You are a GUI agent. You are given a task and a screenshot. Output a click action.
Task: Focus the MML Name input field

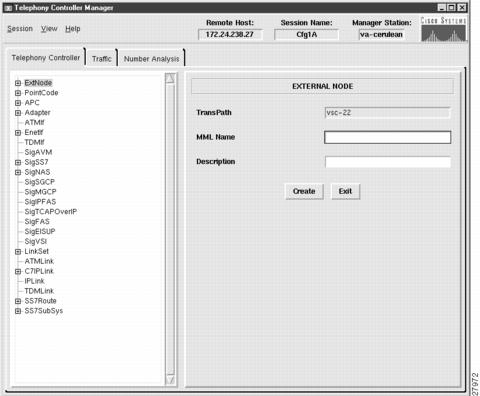click(387, 137)
